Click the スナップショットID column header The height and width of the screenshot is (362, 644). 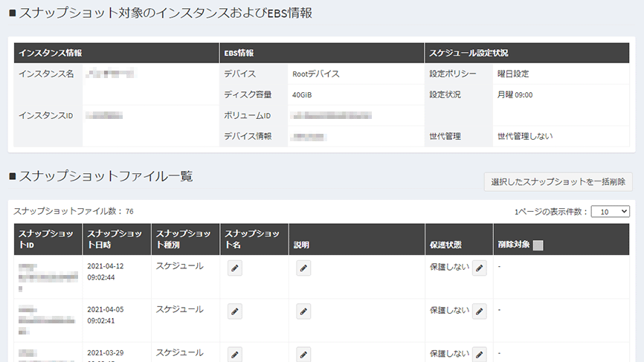coord(48,239)
